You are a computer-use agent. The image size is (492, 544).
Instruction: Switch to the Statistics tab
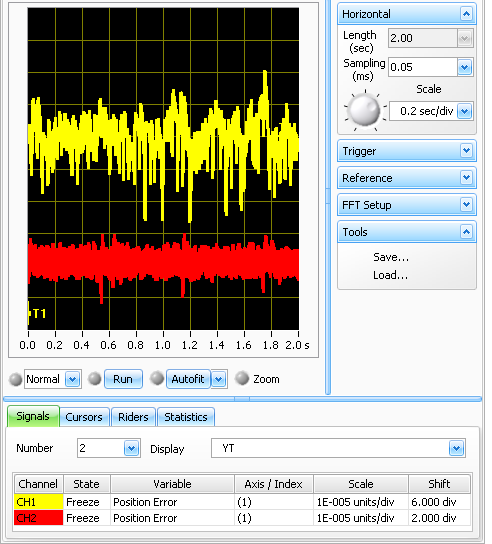click(x=186, y=417)
